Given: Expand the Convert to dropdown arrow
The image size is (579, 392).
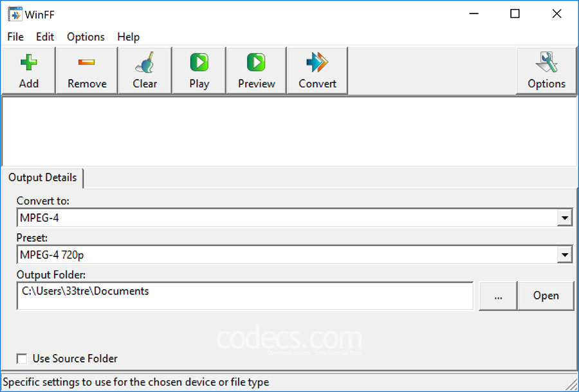Looking at the screenshot, I should coord(565,218).
